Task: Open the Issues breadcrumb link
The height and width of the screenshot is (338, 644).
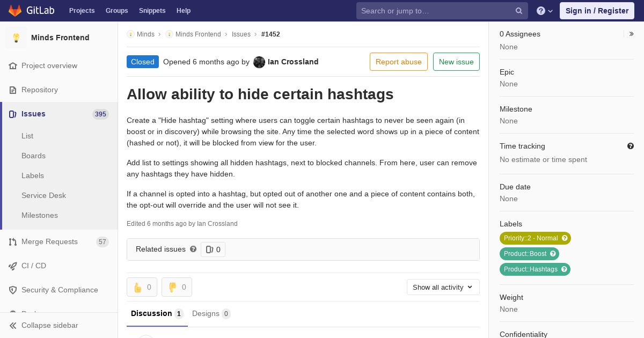Action: pyautogui.click(x=241, y=34)
